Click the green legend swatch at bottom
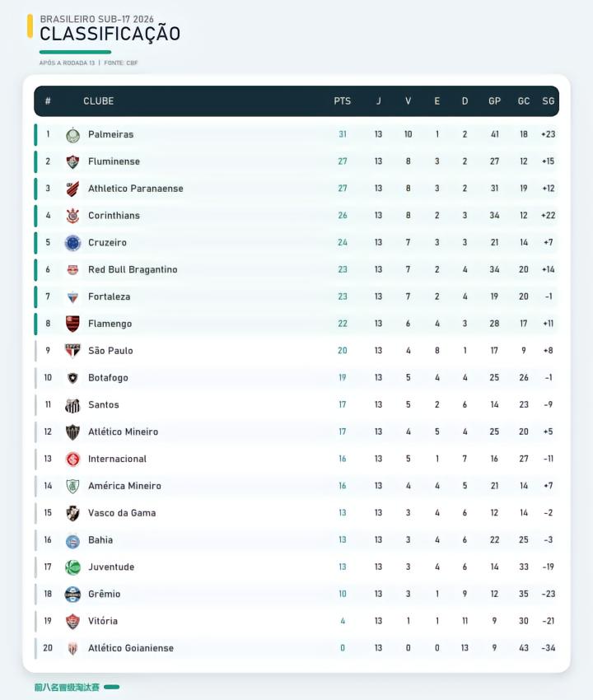The width and height of the screenshot is (593, 700). 112,687
